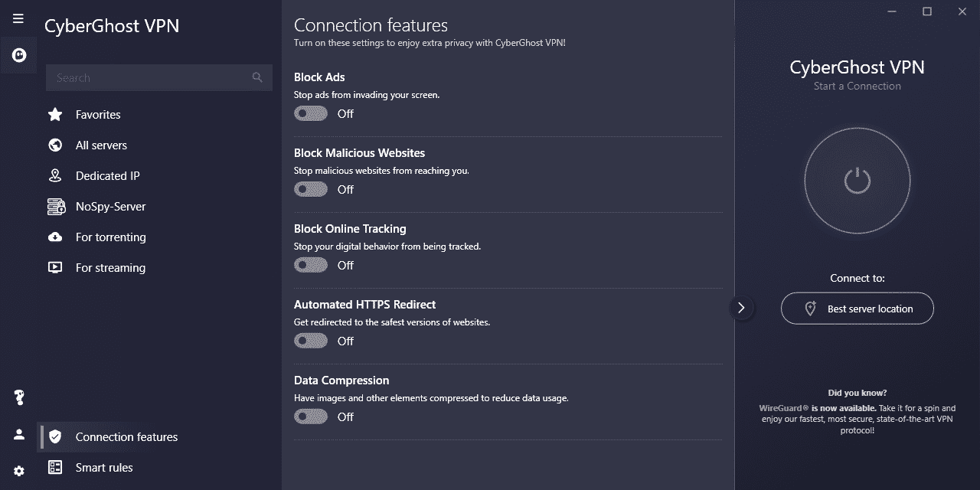Expand the connection panel chevron arrow

tap(740, 307)
